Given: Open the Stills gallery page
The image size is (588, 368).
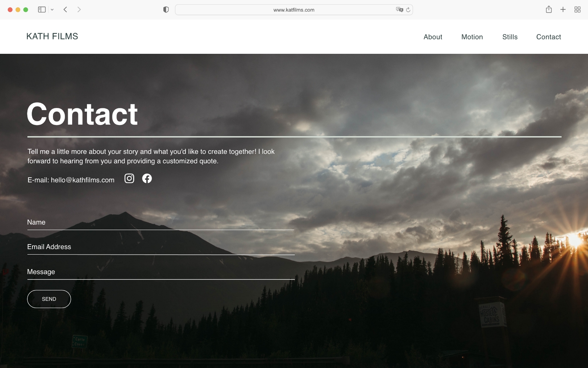Looking at the screenshot, I should pos(510,37).
